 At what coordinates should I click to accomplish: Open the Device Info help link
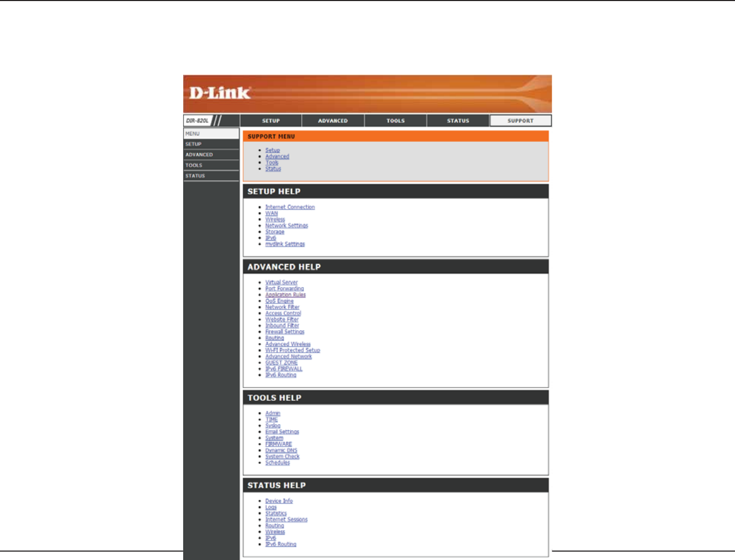pyautogui.click(x=279, y=501)
